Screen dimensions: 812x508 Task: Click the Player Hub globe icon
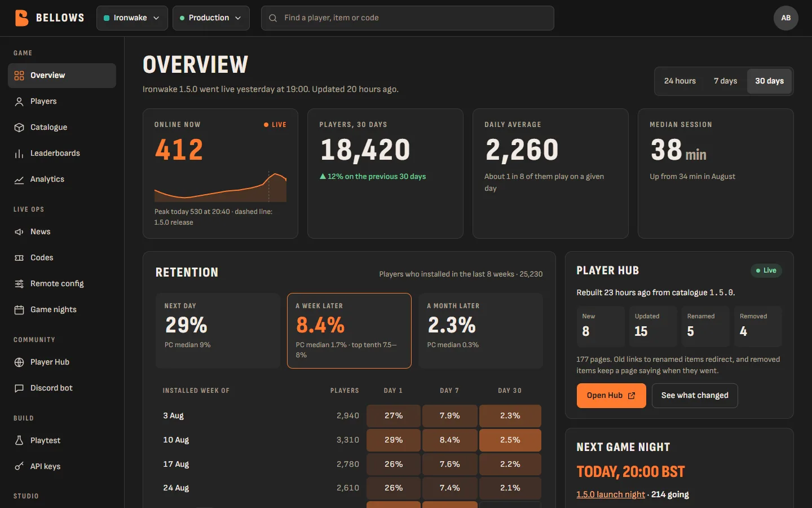19,362
